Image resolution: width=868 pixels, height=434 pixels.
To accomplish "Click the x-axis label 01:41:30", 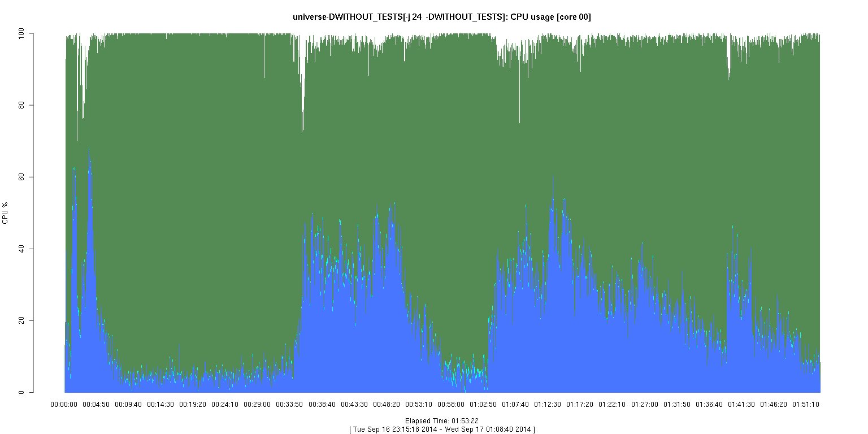I will (x=741, y=405).
